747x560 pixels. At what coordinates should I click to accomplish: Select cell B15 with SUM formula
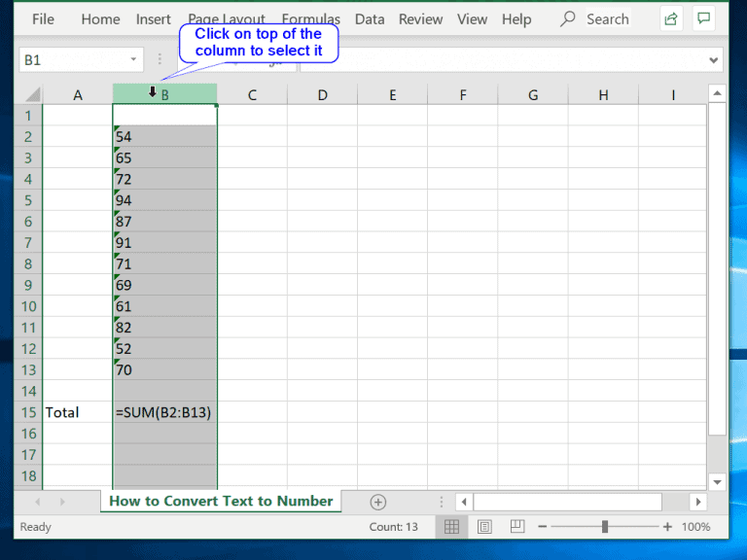pos(164,412)
